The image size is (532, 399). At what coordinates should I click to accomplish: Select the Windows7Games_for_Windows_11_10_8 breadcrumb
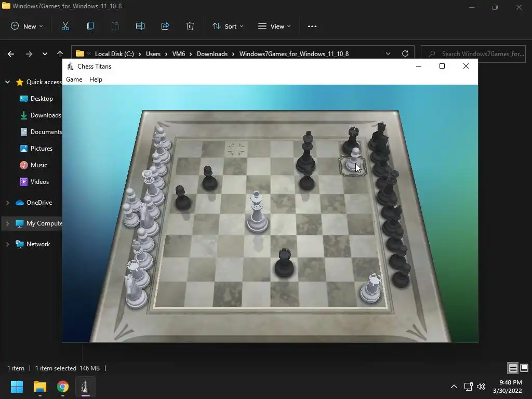(x=294, y=54)
